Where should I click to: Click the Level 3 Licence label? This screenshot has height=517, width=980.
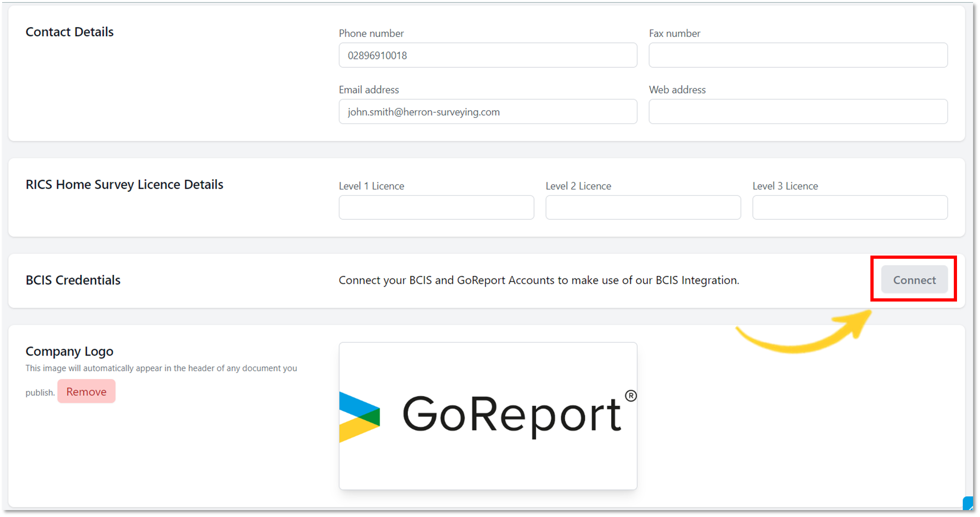click(785, 186)
